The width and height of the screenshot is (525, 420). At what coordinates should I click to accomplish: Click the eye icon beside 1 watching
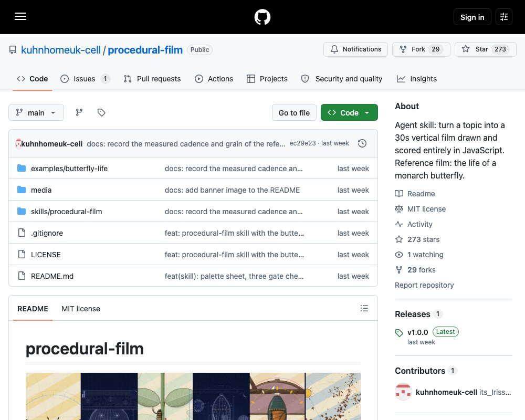(x=399, y=255)
